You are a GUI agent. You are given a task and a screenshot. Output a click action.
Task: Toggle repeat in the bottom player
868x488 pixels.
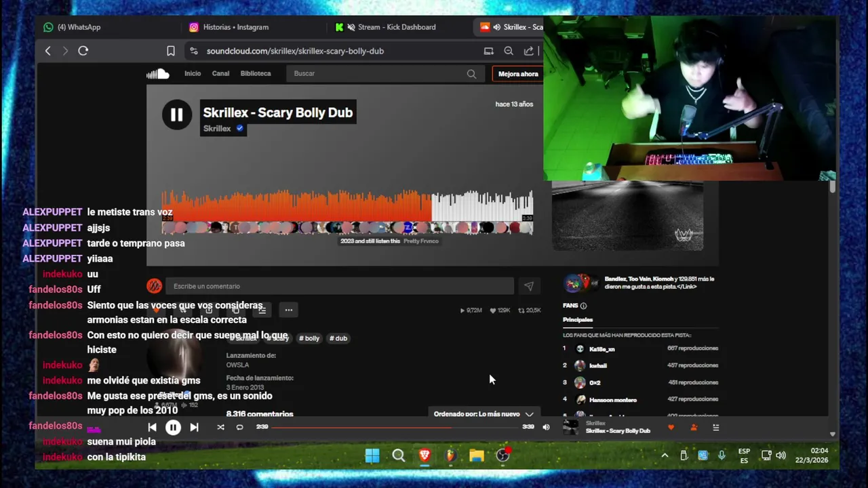239,427
